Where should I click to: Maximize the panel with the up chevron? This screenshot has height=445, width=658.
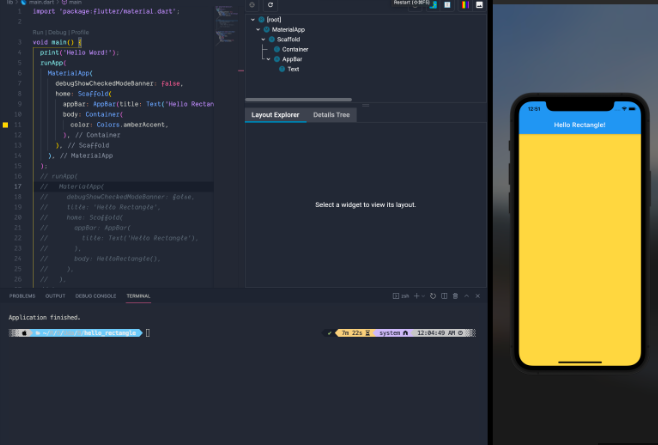[467, 296]
